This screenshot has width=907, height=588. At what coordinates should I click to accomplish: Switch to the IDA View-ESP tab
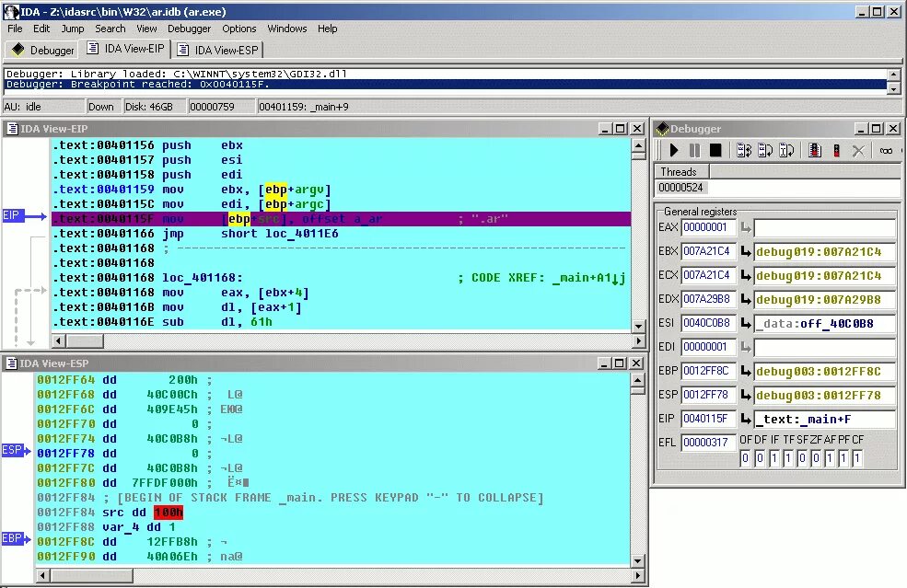point(218,50)
